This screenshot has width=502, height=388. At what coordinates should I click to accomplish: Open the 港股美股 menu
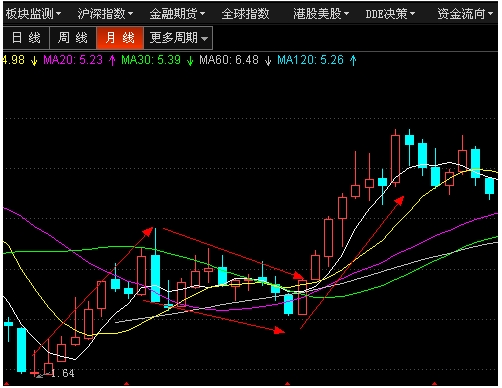click(321, 14)
